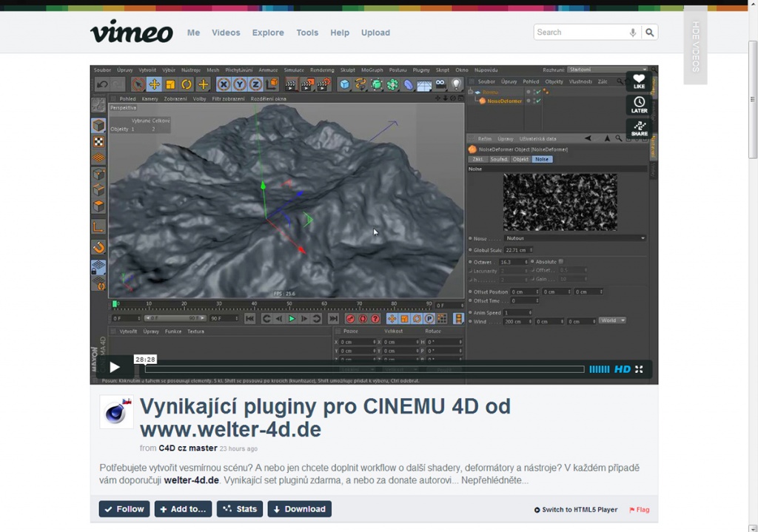Screen dimensions: 758x532
Task: Click the spline pen tool icon
Action: 360,84
